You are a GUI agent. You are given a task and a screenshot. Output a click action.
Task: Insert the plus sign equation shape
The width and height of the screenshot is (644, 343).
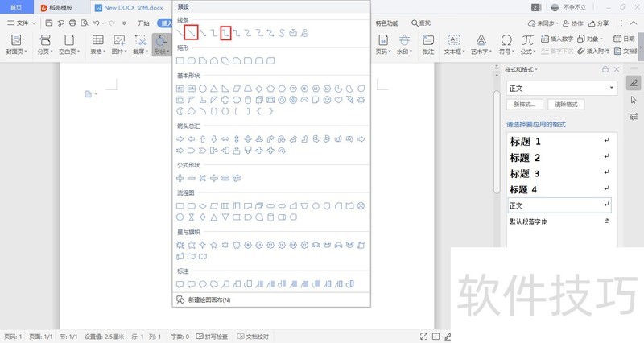coord(180,178)
